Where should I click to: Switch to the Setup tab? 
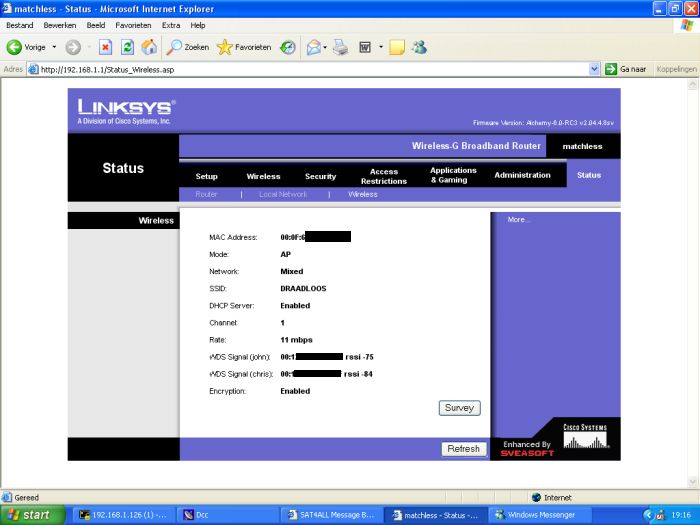[x=206, y=176]
